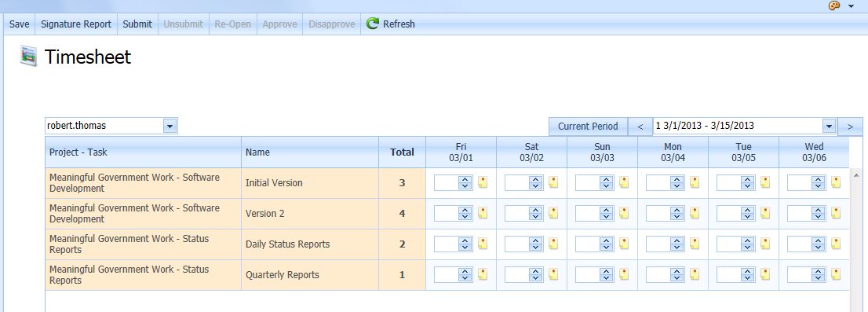
Task: Select the Quarterly Reports row name
Action: 283,274
